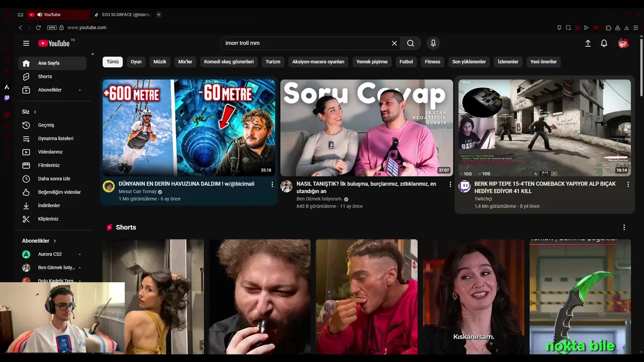Take a snapshot with the browser capture icon
The height and width of the screenshot is (362, 644).
(568, 28)
